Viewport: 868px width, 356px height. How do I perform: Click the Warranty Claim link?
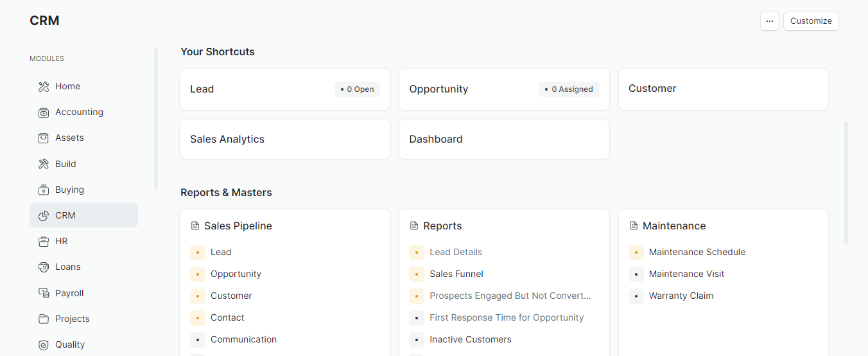pyautogui.click(x=681, y=296)
